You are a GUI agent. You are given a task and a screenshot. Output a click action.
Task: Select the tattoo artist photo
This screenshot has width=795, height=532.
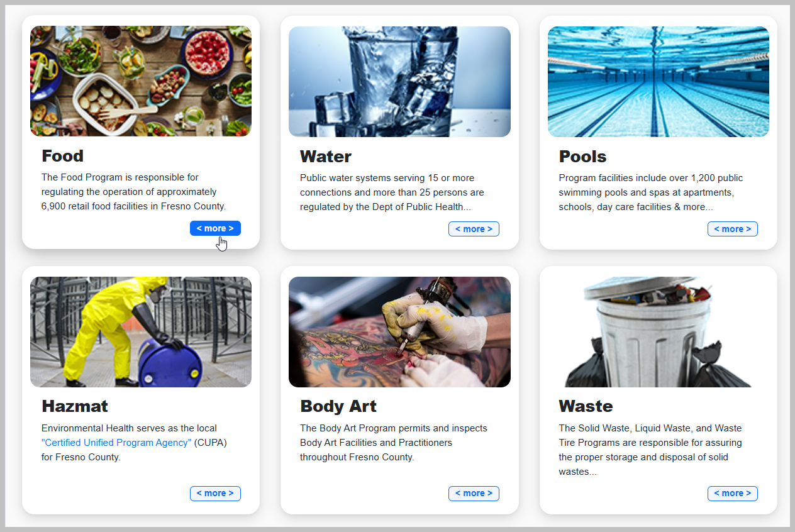pyautogui.click(x=399, y=332)
